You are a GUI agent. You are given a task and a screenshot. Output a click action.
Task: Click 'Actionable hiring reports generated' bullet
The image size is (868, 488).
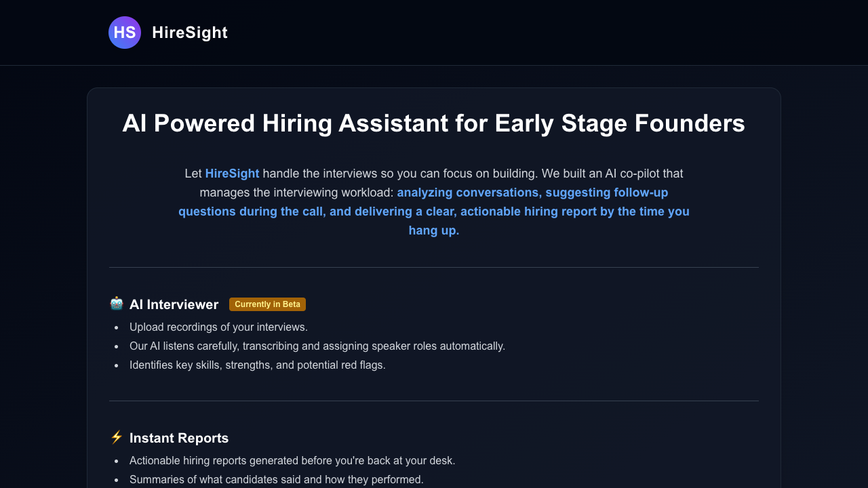292,460
